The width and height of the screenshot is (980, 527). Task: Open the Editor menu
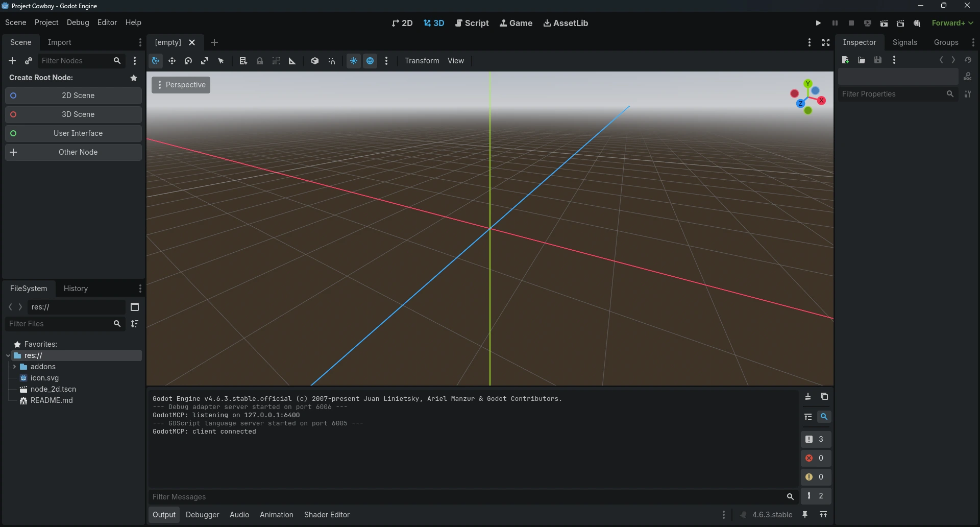pyautogui.click(x=107, y=22)
